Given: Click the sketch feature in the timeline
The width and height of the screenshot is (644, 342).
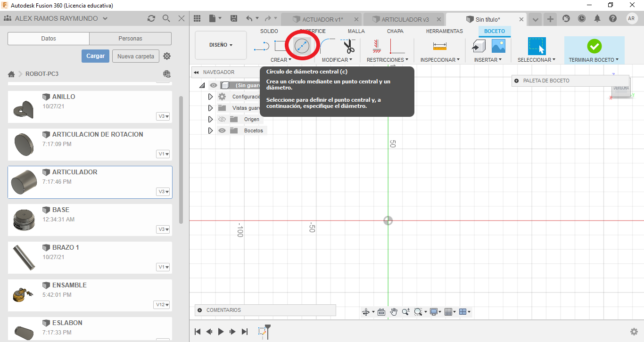Looking at the screenshot, I should point(263,332).
